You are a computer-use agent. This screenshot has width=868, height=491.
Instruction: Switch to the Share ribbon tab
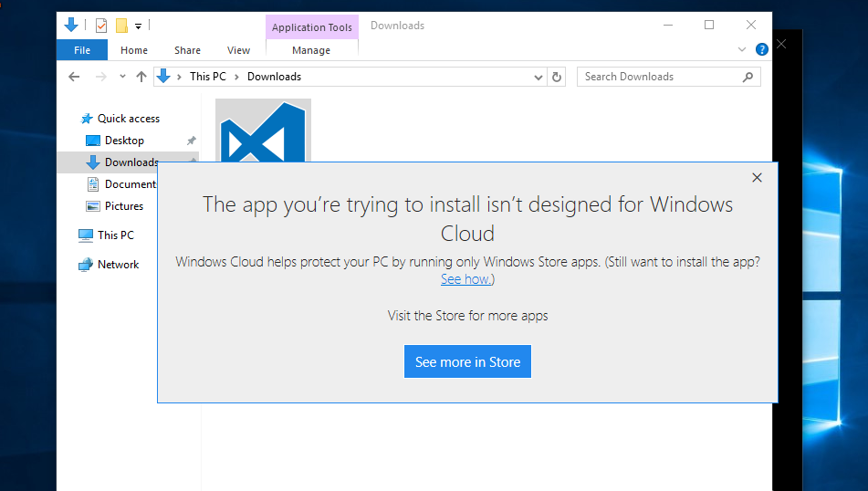click(x=187, y=50)
